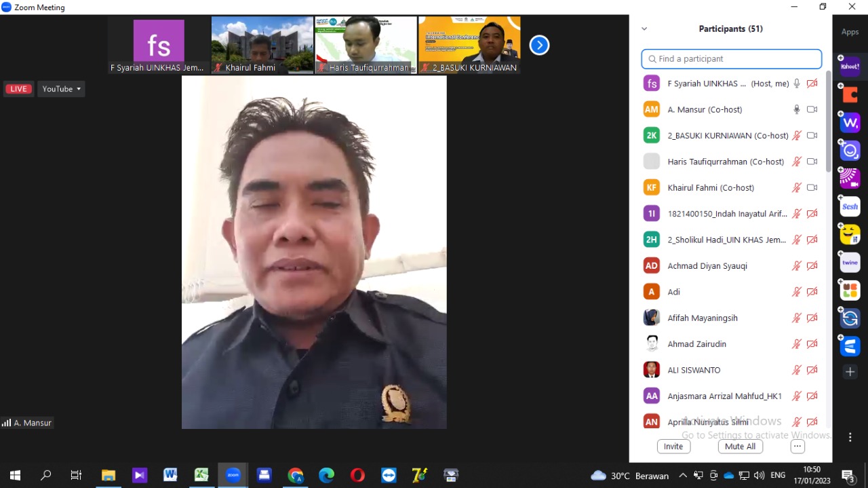Click Khairul Fahmi's video camera icon
868x488 pixels.
coord(812,187)
